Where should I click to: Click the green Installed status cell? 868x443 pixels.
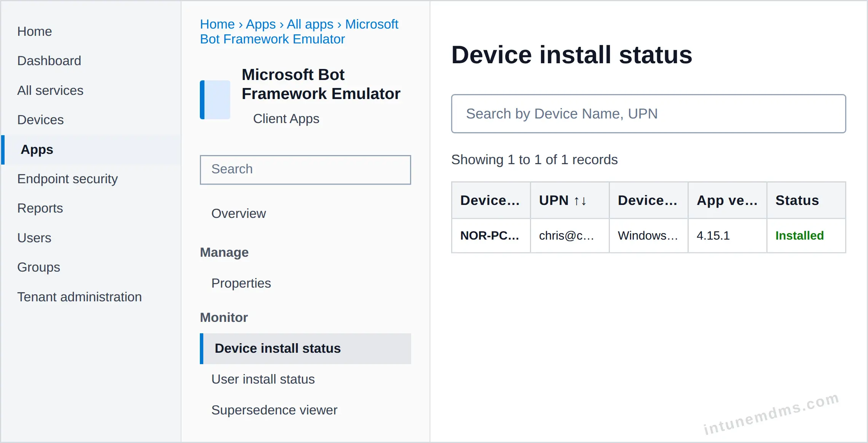point(806,235)
